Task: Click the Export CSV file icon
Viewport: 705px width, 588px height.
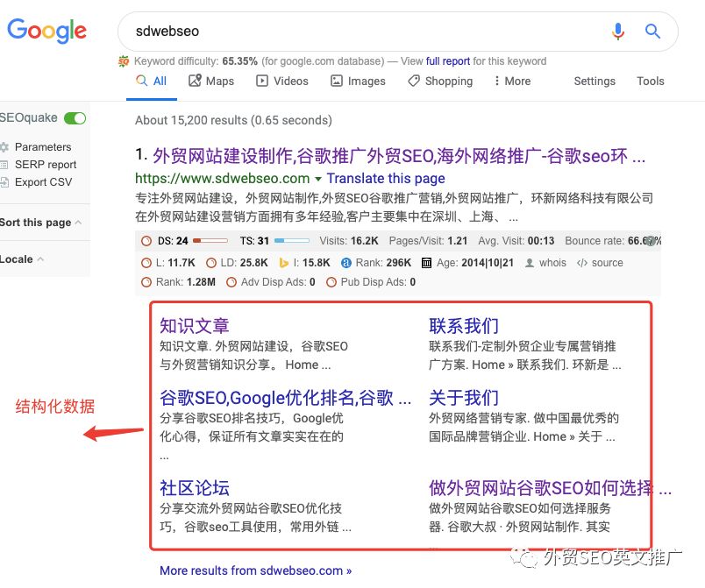Action: tap(4, 182)
